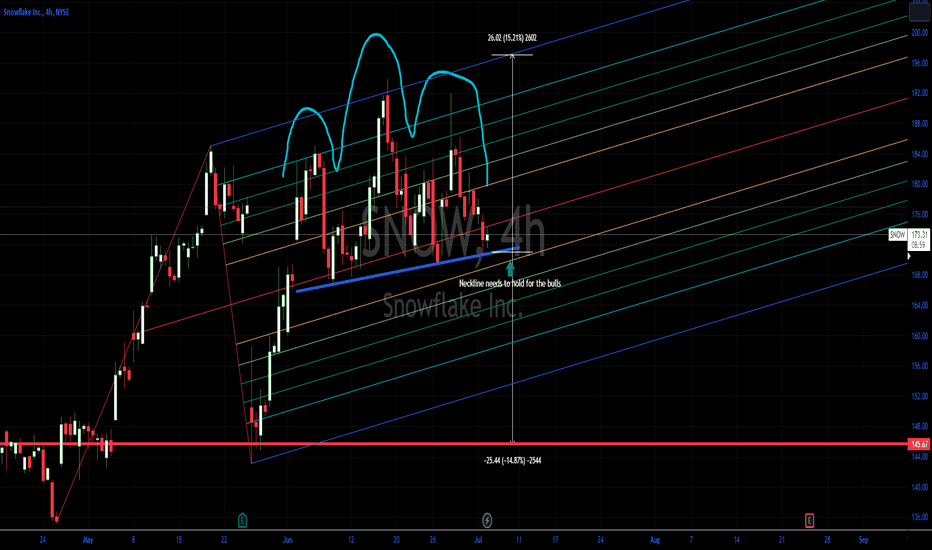Click the Aug label on the time axis
This screenshot has height=550, width=932.
(x=655, y=540)
